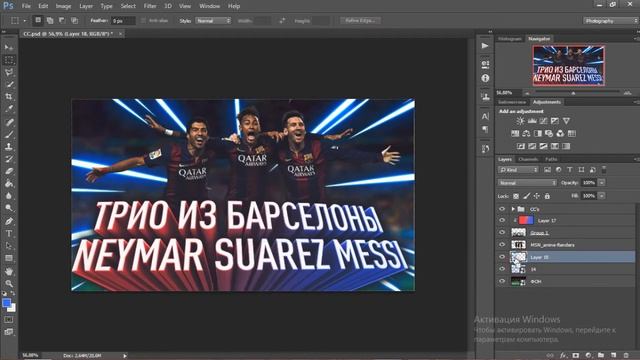The image size is (640, 360).
Task: Click Add to selection mode button
Action: click(x=50, y=20)
